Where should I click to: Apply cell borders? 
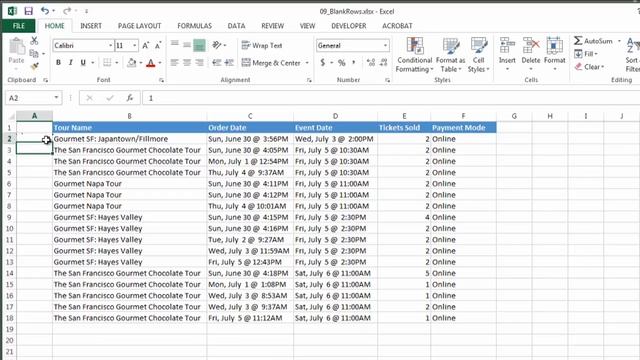click(107, 62)
